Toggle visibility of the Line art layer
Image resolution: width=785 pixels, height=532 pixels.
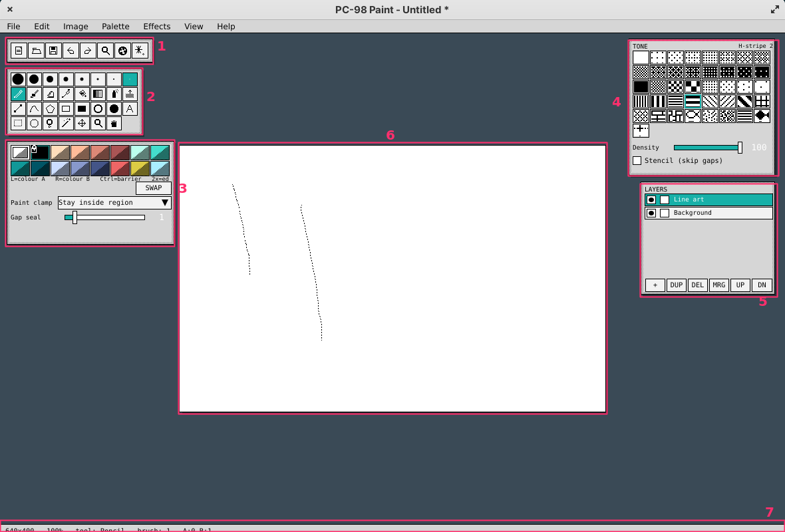651,199
